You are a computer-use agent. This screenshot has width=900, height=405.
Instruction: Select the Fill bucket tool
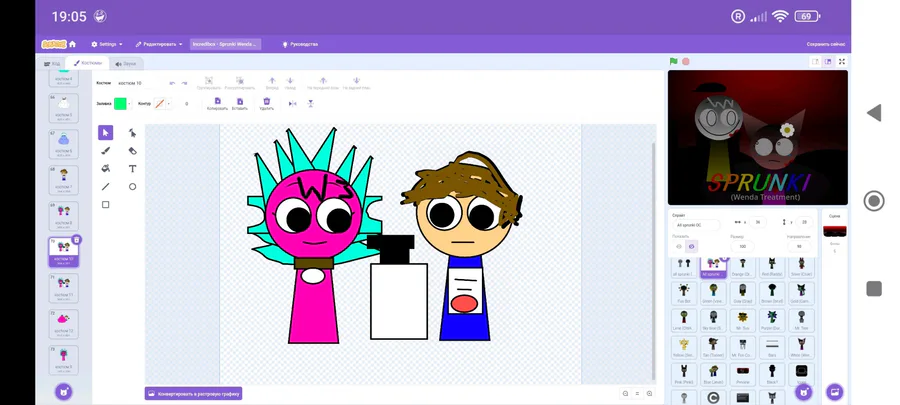(105, 169)
